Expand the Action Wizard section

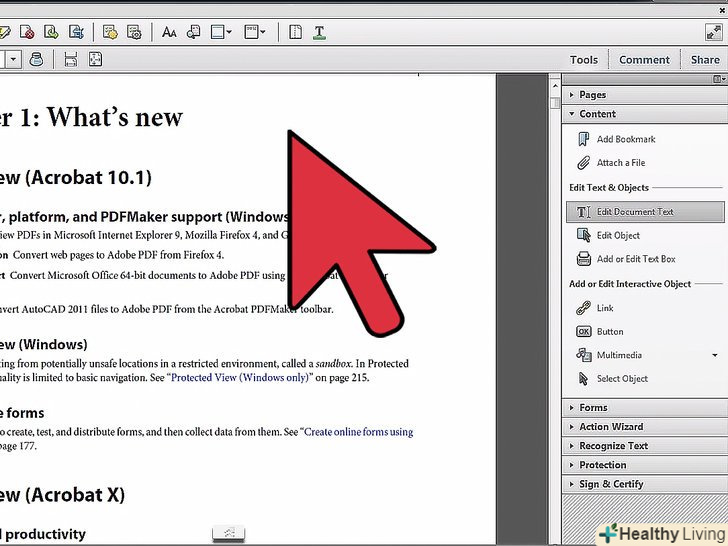pos(644,427)
